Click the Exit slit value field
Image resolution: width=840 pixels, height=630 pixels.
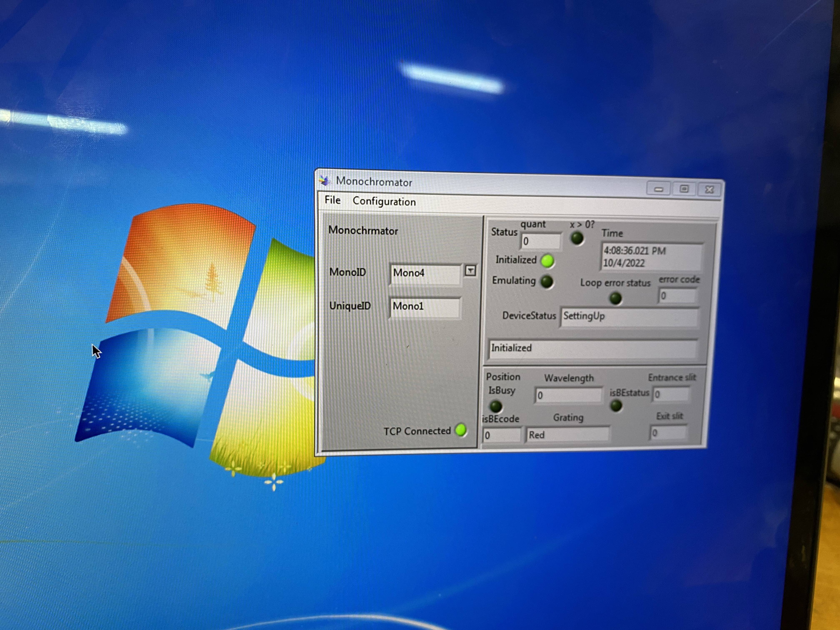668,433
